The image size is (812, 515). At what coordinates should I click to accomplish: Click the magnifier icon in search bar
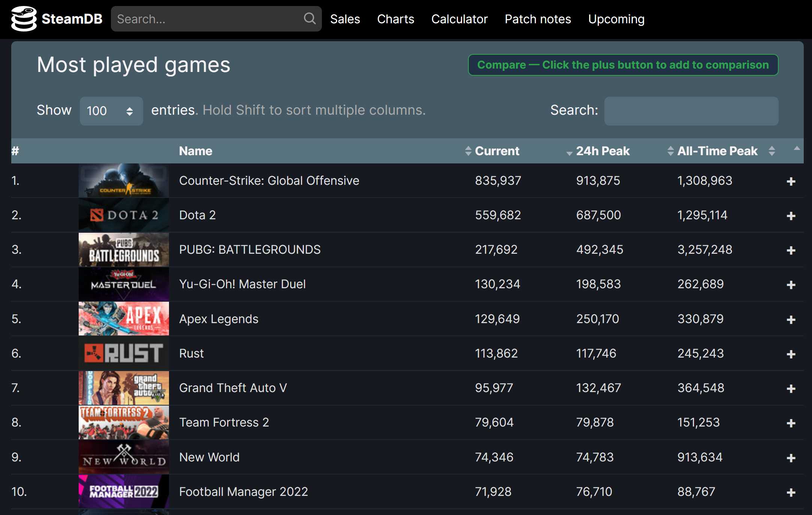click(310, 18)
